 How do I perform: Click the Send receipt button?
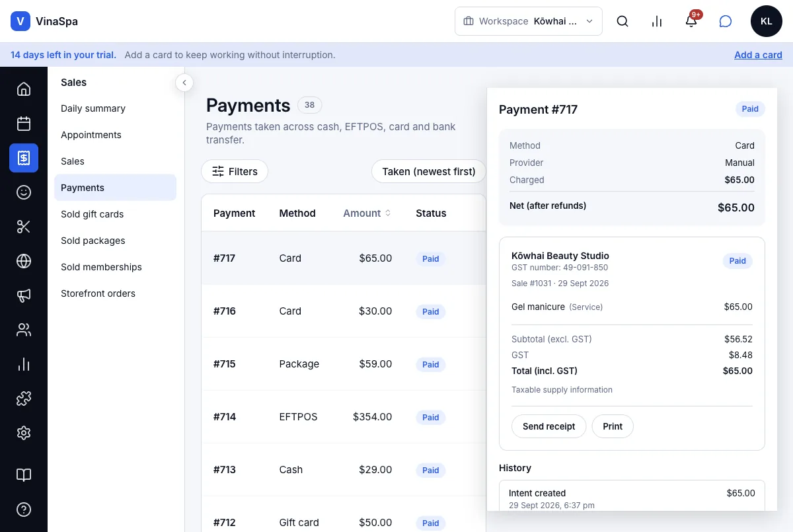(548, 426)
